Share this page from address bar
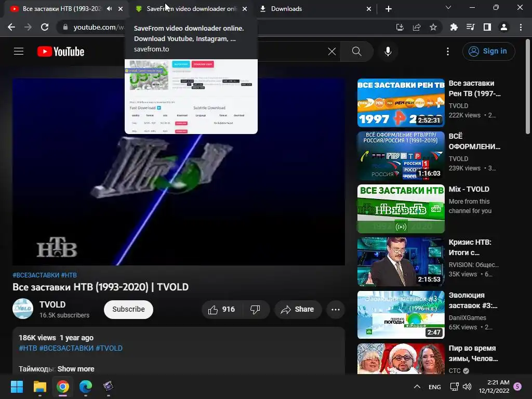The image size is (532, 399). click(x=417, y=27)
